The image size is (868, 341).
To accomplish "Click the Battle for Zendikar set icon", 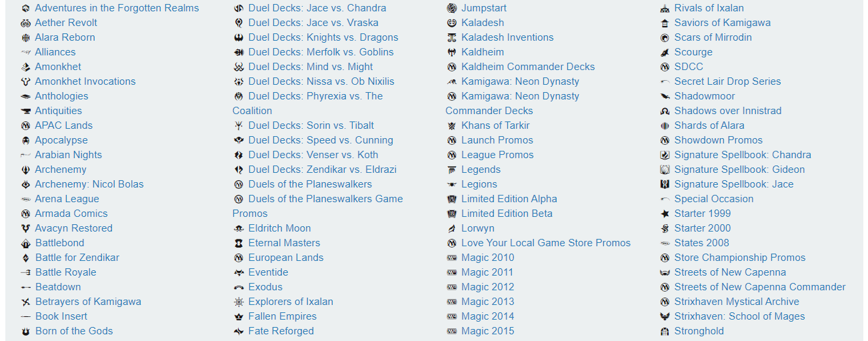I will pos(25,258).
